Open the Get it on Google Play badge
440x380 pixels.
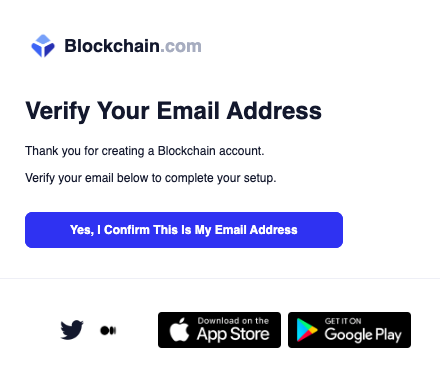349,330
